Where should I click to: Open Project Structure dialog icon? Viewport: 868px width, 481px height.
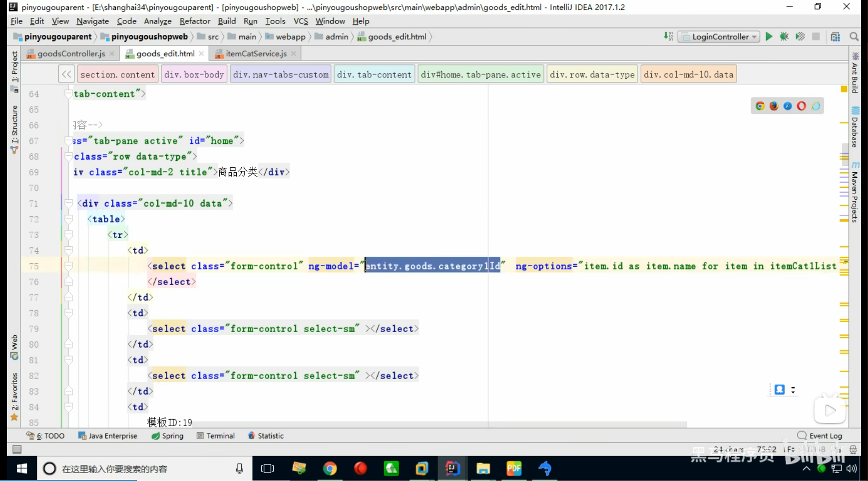[836, 36]
